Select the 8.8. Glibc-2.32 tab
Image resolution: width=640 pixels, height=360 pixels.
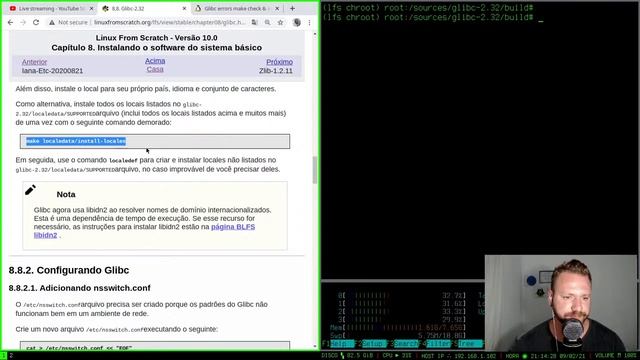point(144,8)
